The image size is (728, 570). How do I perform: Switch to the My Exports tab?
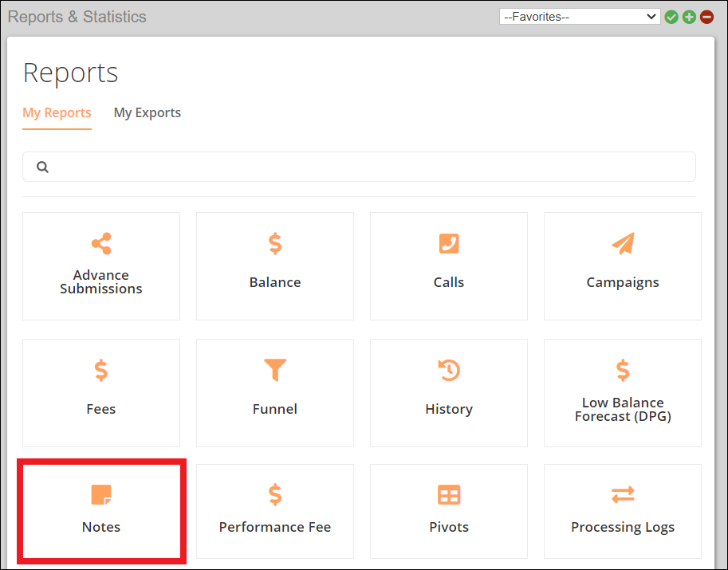point(148,113)
